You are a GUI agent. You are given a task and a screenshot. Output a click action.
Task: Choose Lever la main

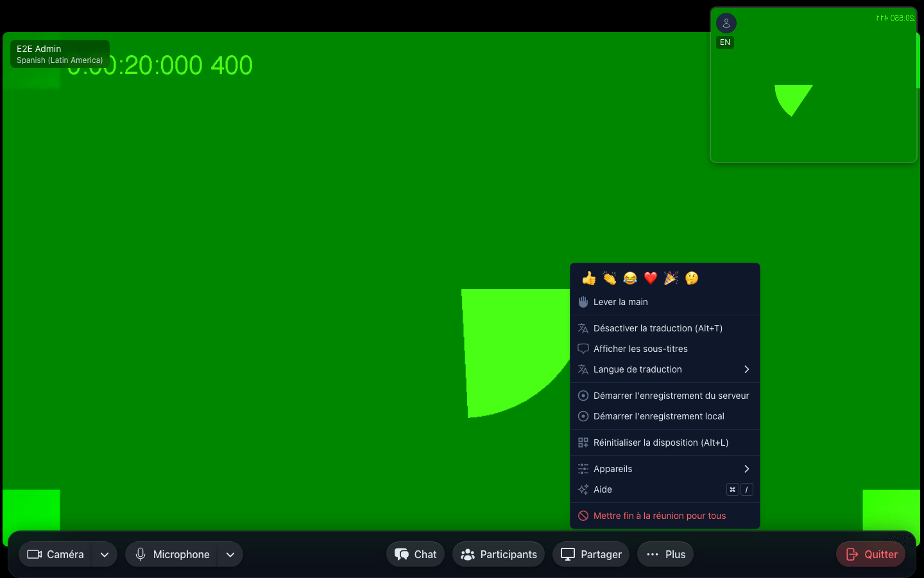click(665, 302)
